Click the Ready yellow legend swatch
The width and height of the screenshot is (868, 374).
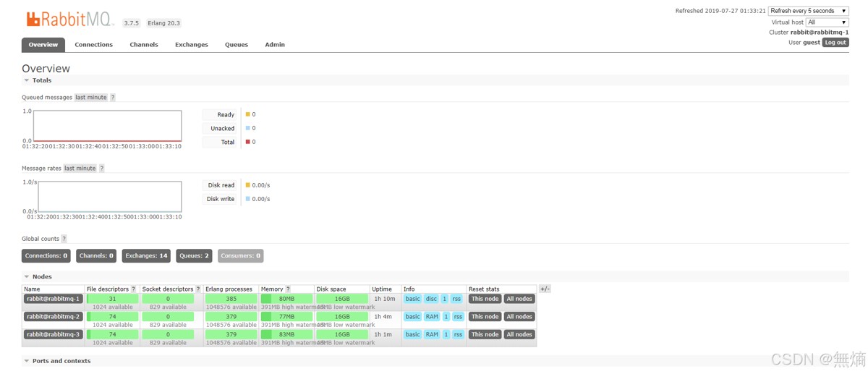coord(247,114)
